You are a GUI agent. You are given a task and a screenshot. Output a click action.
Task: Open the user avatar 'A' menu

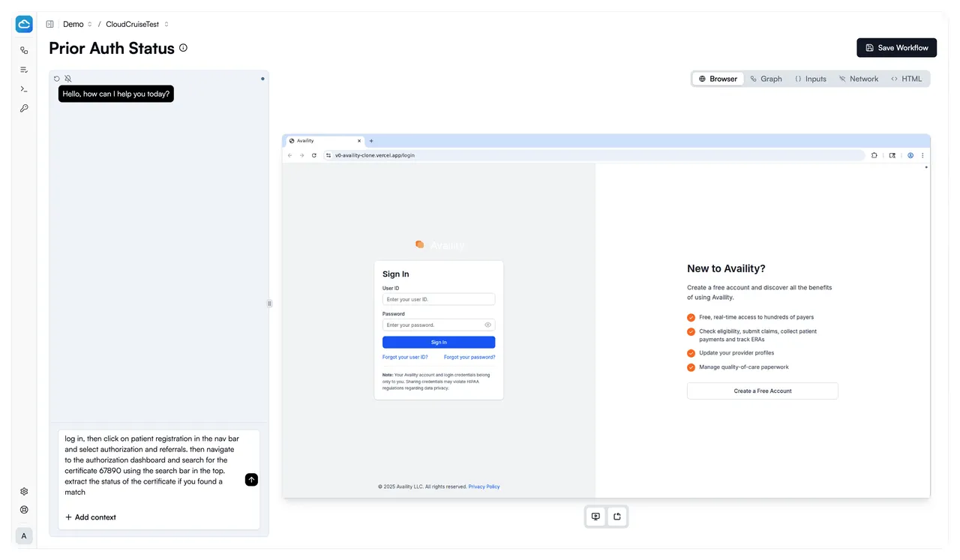(24, 536)
